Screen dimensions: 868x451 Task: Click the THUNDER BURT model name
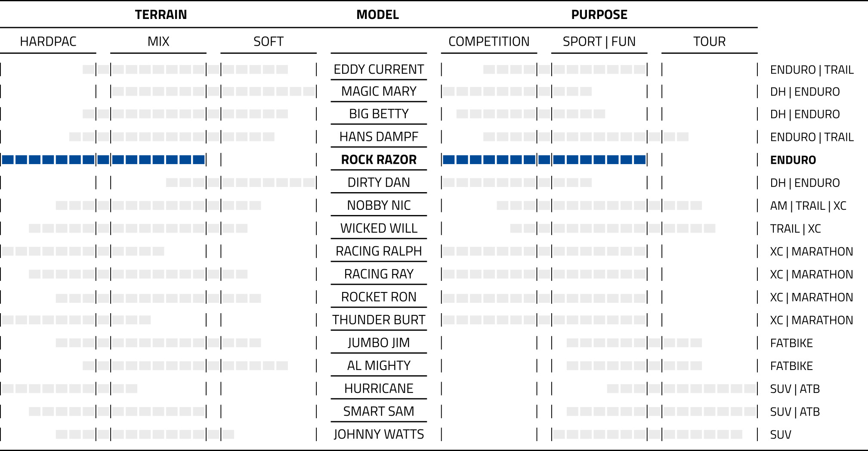click(x=379, y=320)
